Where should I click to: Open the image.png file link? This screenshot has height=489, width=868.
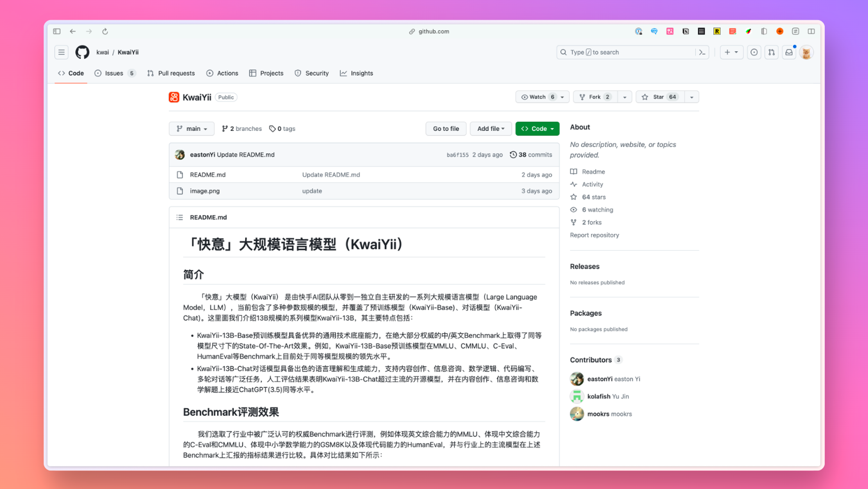click(204, 191)
